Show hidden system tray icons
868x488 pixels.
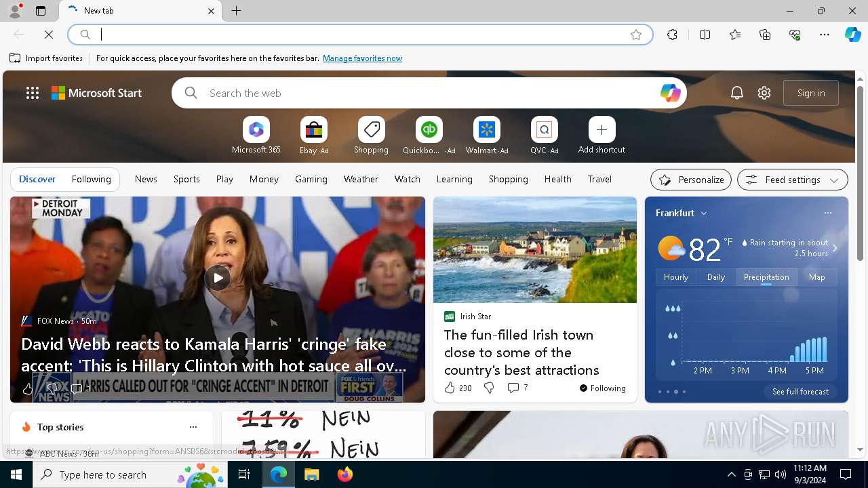731,474
